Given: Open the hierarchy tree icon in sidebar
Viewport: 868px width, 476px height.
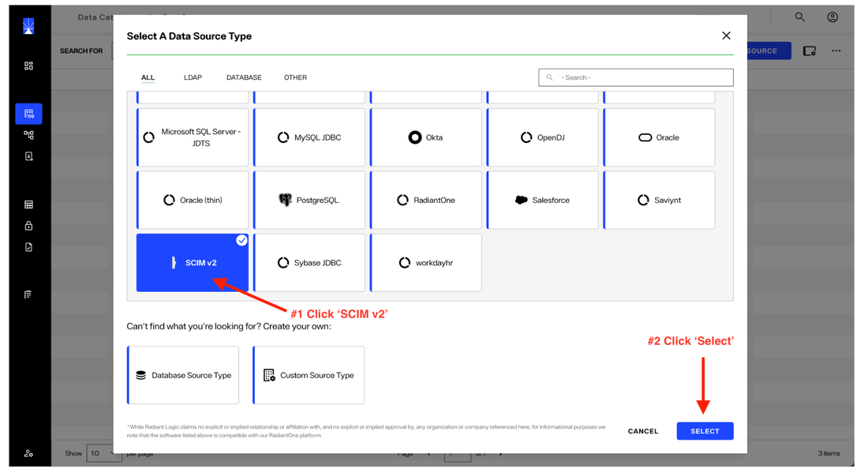Looking at the screenshot, I should [x=28, y=135].
